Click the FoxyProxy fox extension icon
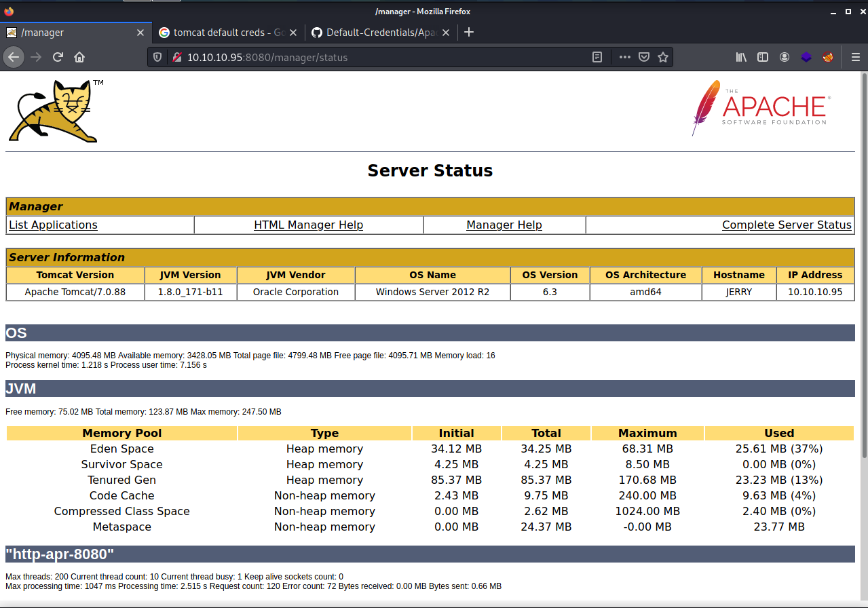The width and height of the screenshot is (868, 608). point(828,58)
